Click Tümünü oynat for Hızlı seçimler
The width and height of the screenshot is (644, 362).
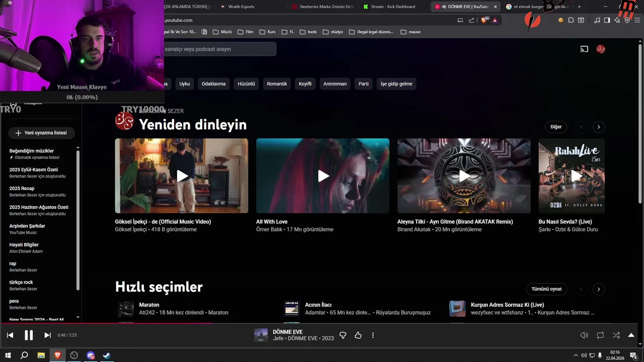(547, 289)
